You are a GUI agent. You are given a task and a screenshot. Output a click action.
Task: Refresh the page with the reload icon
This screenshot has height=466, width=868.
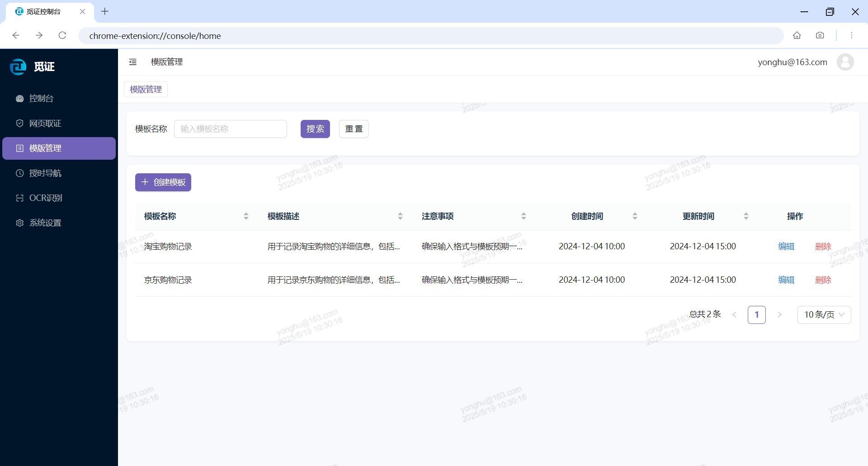[x=62, y=35]
